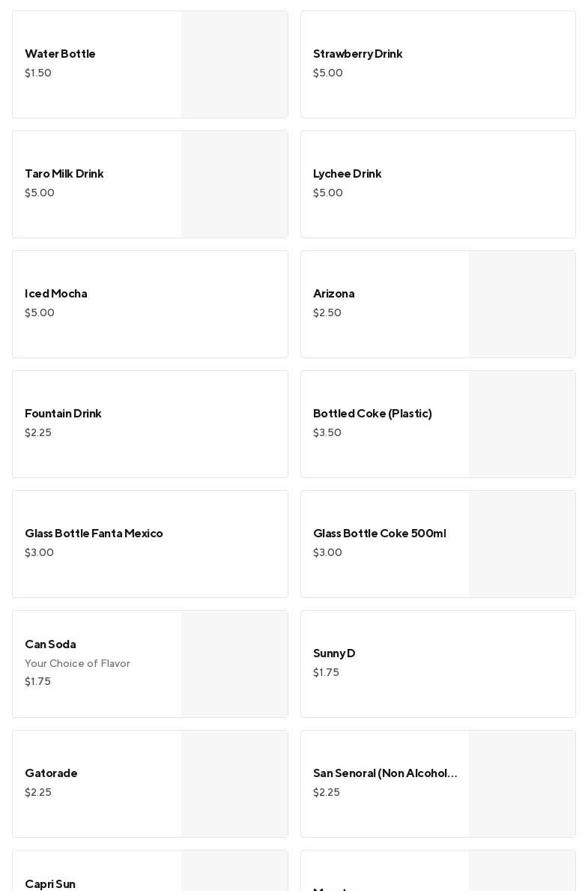The width and height of the screenshot is (588, 891).
Task: Click the Gatorade item name
Action: pyautogui.click(x=51, y=773)
